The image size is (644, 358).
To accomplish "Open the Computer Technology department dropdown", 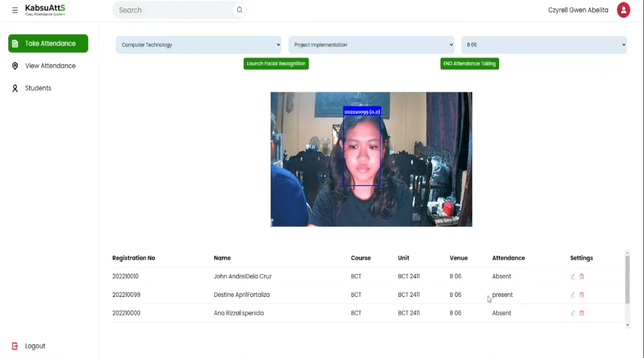I will tap(198, 44).
